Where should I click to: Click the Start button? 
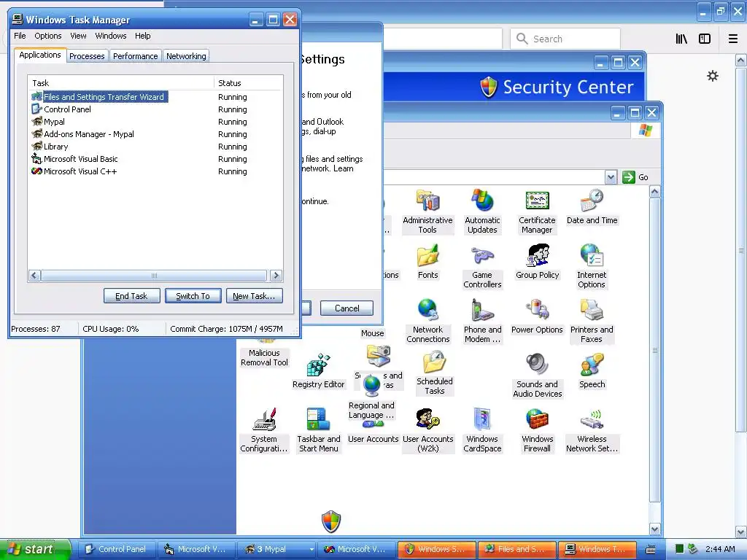[x=35, y=549]
